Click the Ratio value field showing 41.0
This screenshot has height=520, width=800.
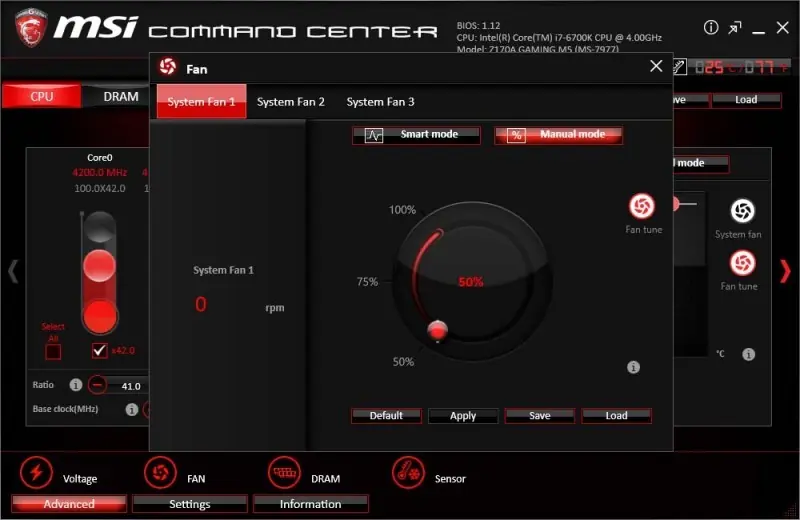tap(131, 386)
